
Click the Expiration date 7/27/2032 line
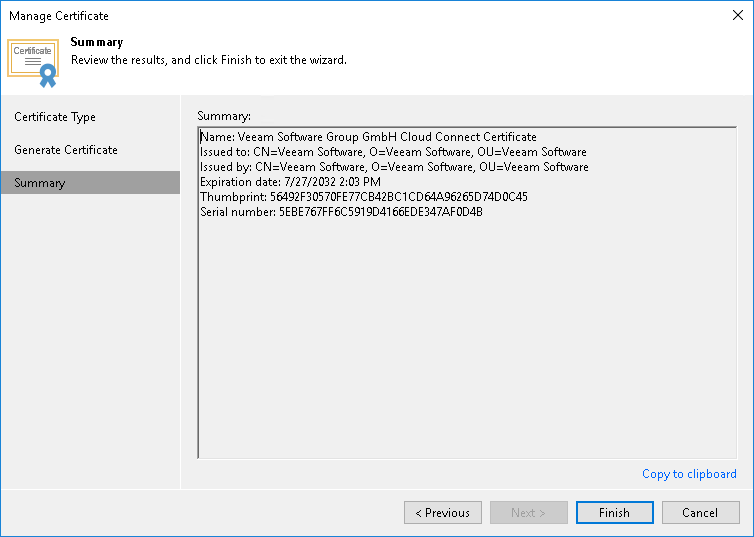coord(290,182)
